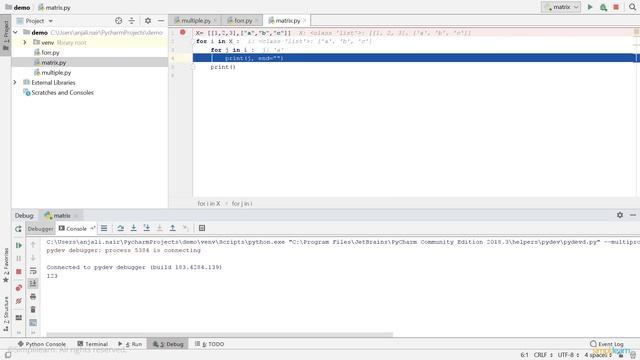Click the Debug bug icon in top toolbar
The width and height of the screenshot is (640, 360).
603,7
